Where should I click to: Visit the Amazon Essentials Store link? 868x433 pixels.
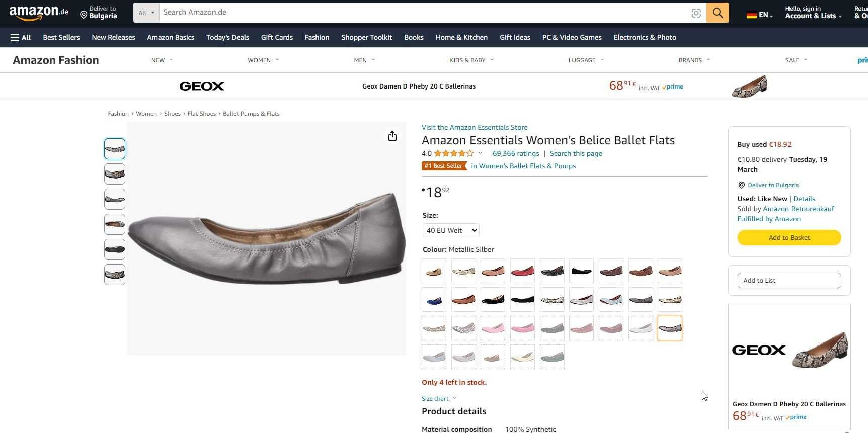point(475,128)
